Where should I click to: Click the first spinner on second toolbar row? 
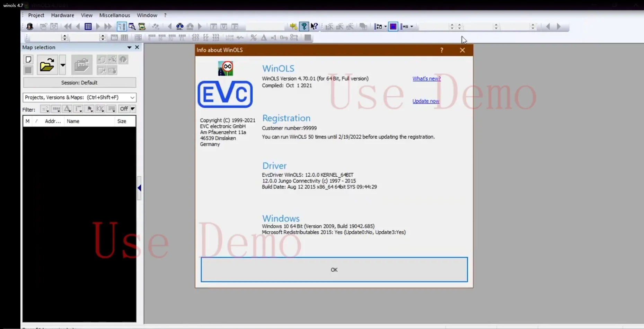coord(64,37)
